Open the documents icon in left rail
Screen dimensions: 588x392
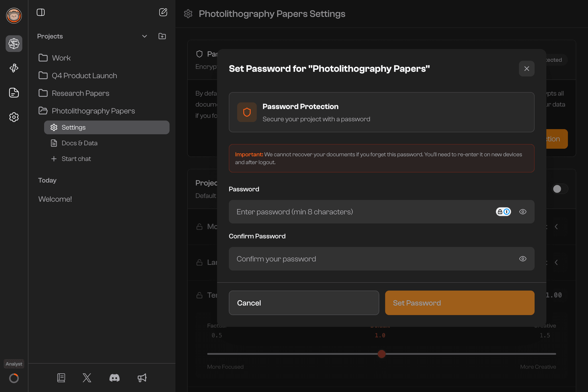tap(14, 93)
